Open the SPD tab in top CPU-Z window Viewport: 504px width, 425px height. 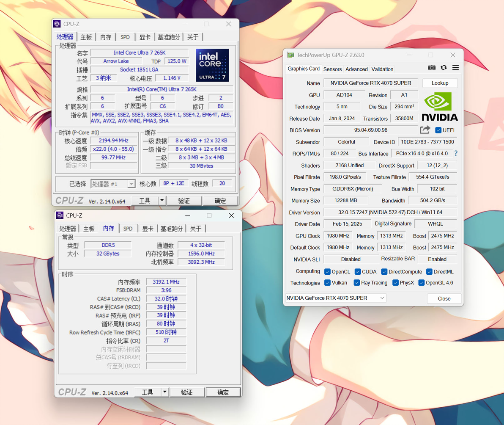(x=125, y=37)
